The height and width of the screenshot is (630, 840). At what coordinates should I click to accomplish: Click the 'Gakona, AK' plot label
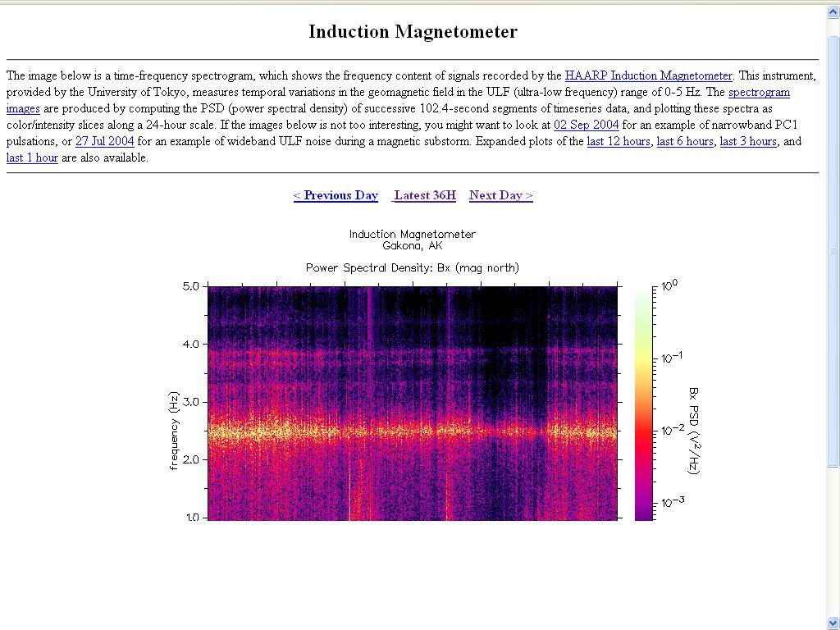413,246
